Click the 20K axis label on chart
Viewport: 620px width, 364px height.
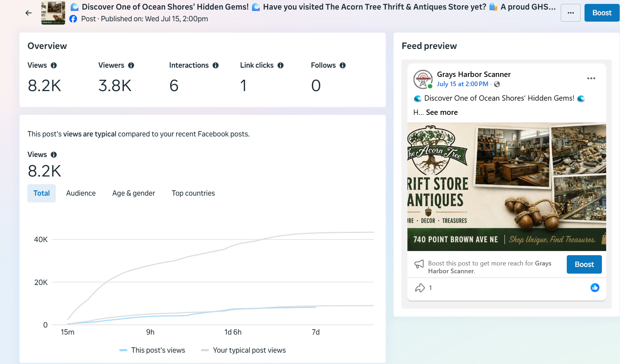point(41,282)
